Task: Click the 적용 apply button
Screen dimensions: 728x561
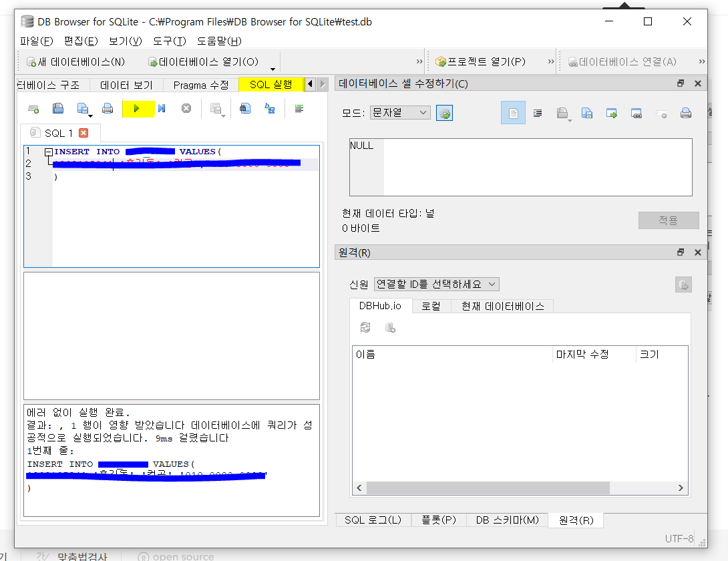Action: pyautogui.click(x=669, y=220)
